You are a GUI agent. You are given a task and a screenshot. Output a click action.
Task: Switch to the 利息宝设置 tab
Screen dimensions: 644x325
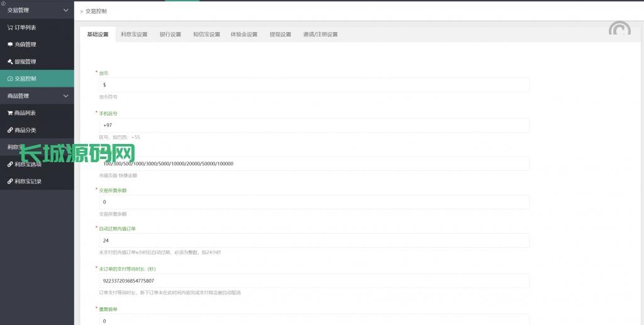(x=134, y=35)
